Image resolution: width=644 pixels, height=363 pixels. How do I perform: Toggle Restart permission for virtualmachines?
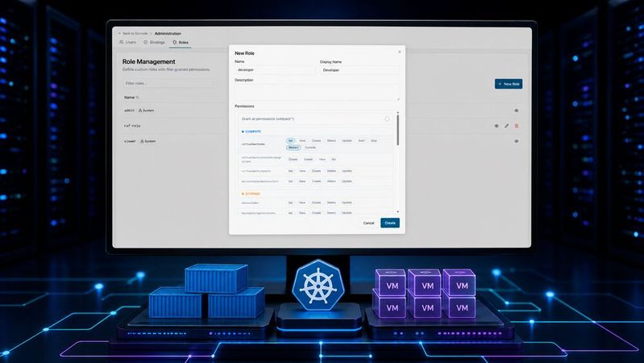(x=293, y=147)
